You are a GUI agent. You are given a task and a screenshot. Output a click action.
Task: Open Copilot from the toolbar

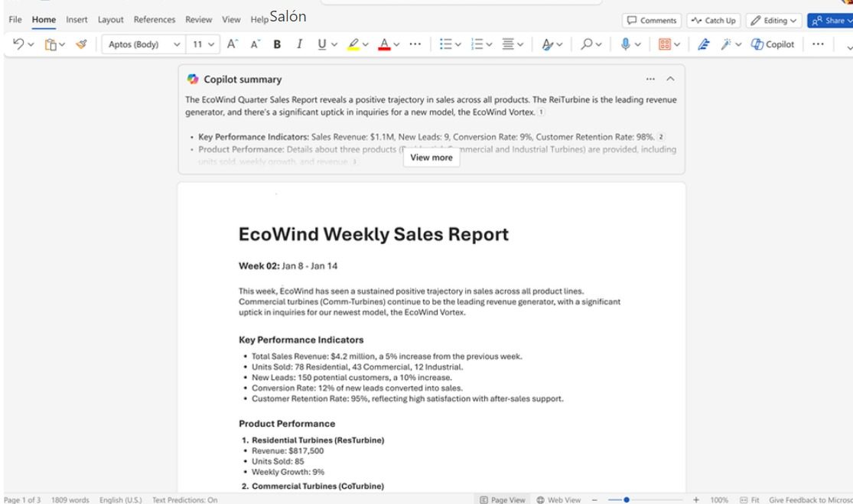tap(773, 44)
